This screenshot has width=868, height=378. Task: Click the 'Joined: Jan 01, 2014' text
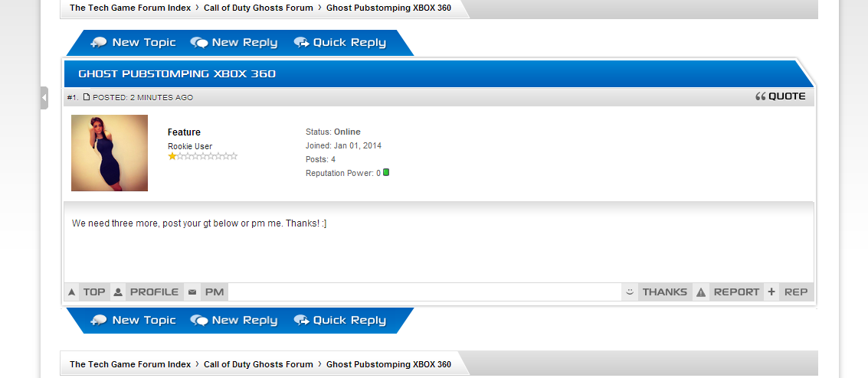(343, 146)
